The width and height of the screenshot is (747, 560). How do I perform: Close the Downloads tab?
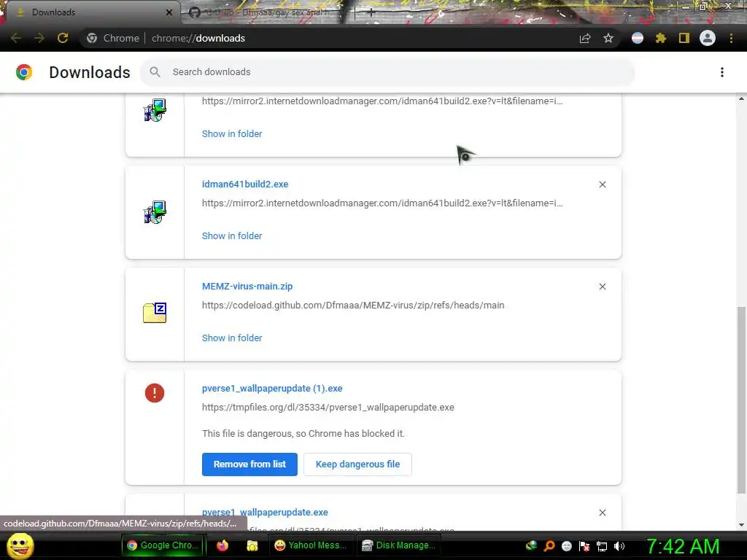169,12
